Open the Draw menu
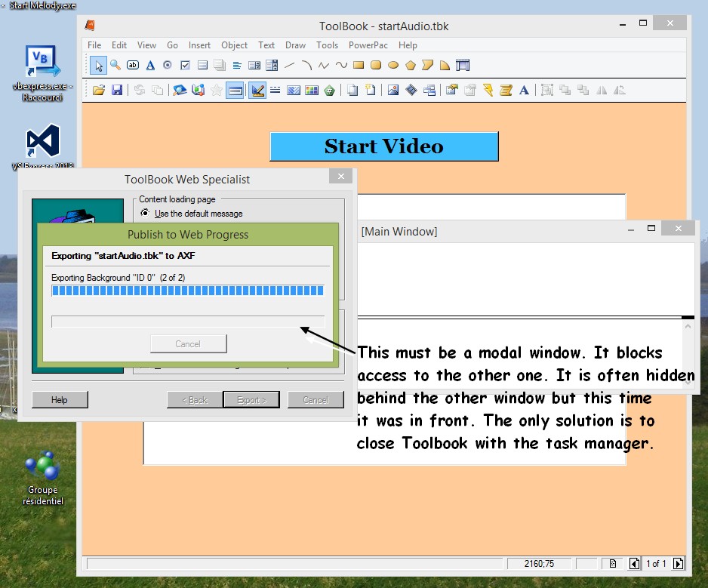 (295, 45)
